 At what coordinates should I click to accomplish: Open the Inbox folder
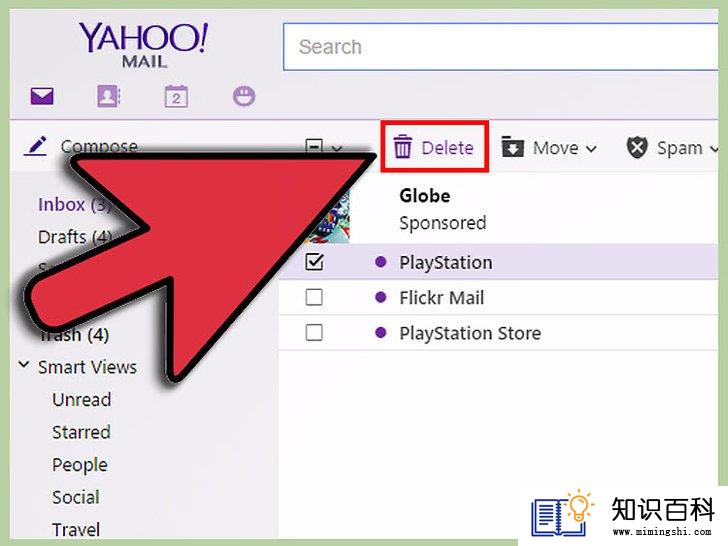[x=74, y=205]
